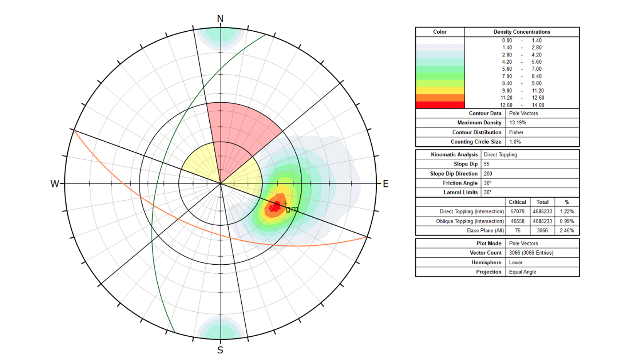This screenshot has height=364, width=637.
Task: Select the Base Plane total 3066
Action: coord(542,231)
